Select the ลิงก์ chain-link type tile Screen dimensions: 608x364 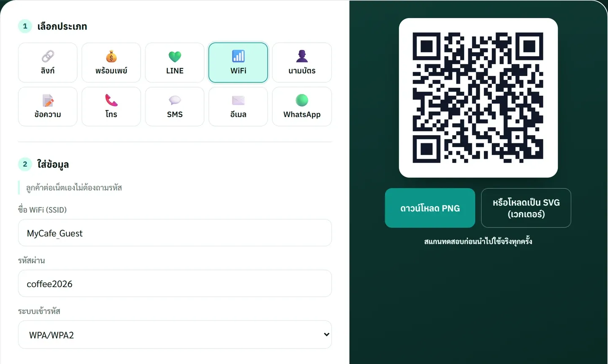click(x=48, y=62)
